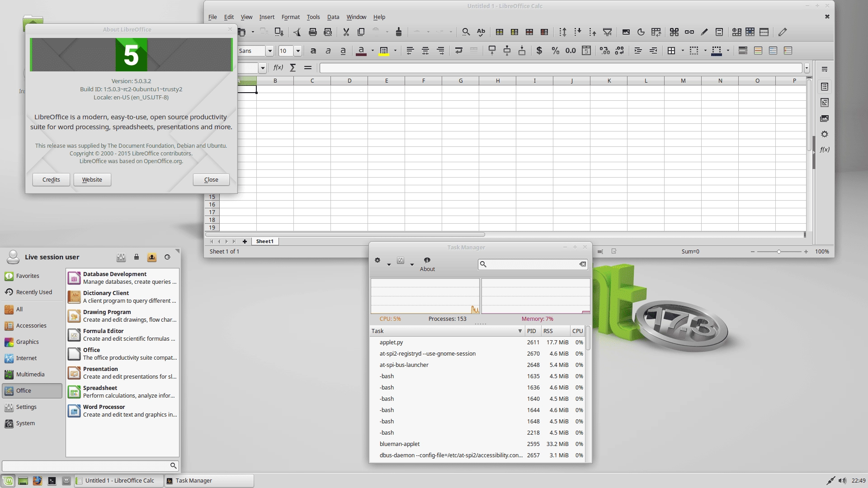The width and height of the screenshot is (868, 488).
Task: Launch Presentation from the menu list
Action: pyautogui.click(x=123, y=373)
